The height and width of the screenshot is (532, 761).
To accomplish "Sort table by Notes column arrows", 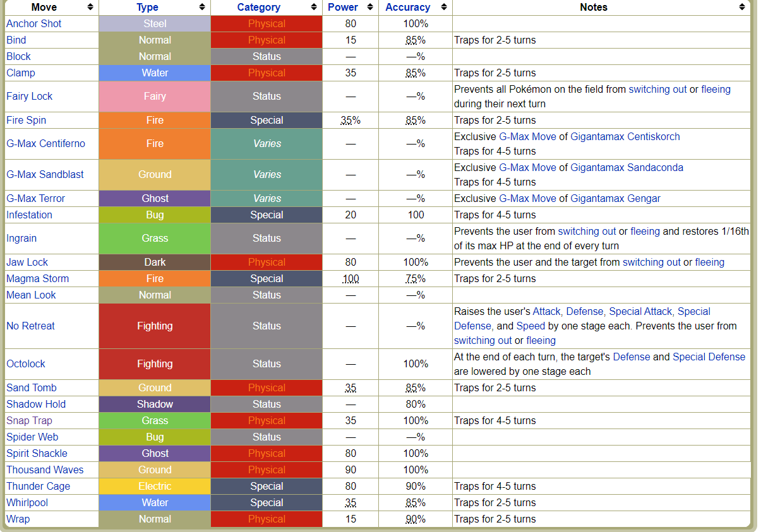I will pos(742,7).
